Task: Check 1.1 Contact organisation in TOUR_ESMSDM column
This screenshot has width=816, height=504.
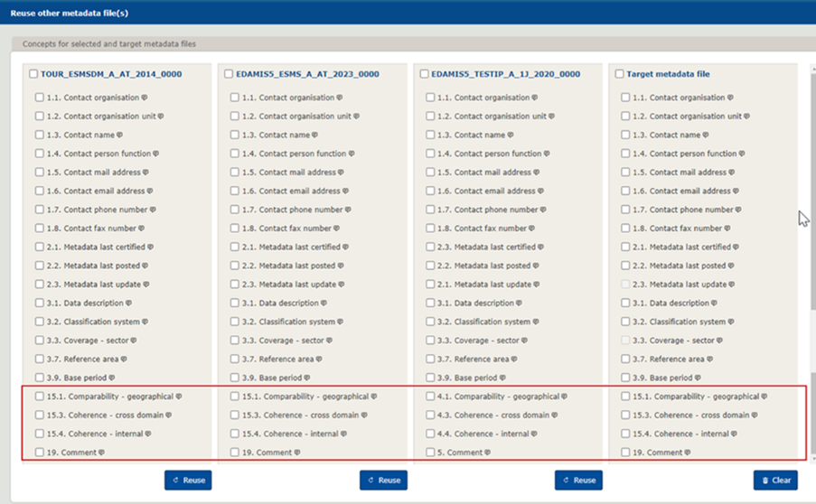Action: click(40, 98)
